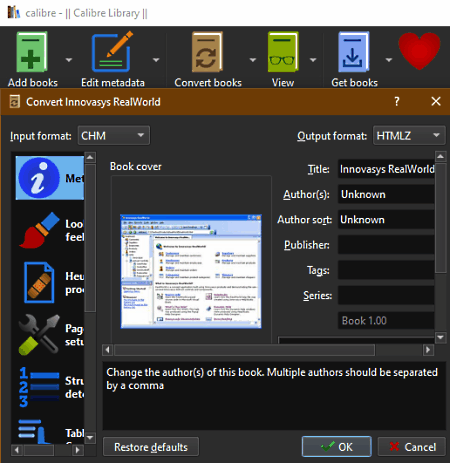
Task: Click the Tags input field
Action: pos(386,270)
